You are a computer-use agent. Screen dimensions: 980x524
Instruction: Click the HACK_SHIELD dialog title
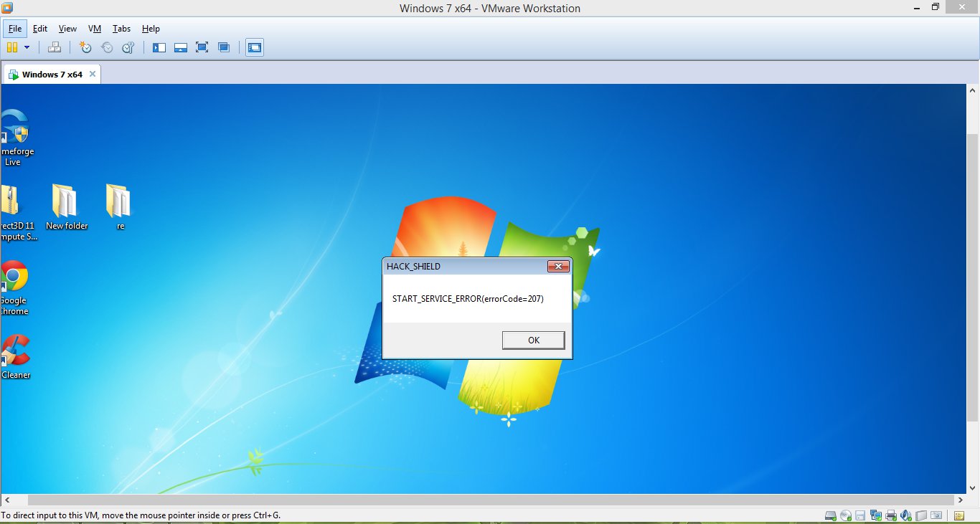413,266
